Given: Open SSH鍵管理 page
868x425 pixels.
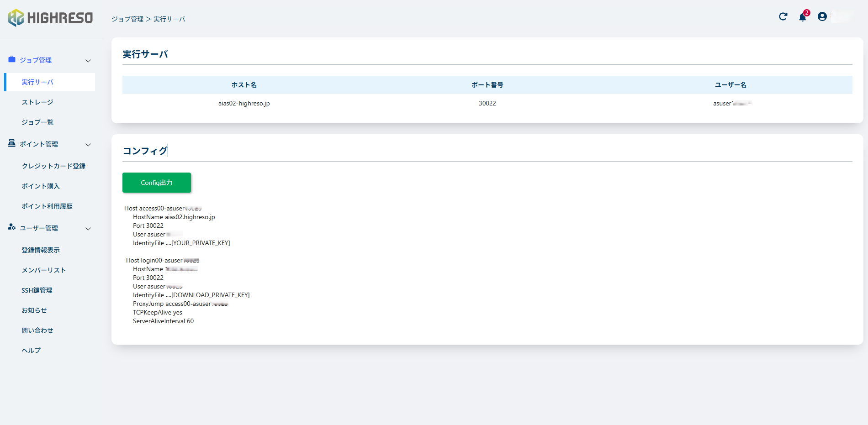Looking at the screenshot, I should pyautogui.click(x=37, y=290).
